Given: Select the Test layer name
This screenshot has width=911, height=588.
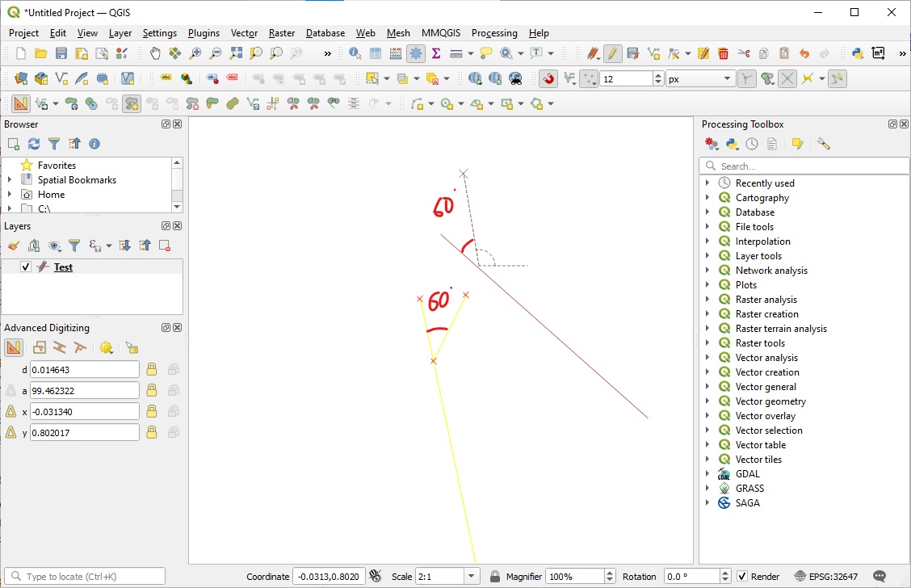Looking at the screenshot, I should pos(63,267).
